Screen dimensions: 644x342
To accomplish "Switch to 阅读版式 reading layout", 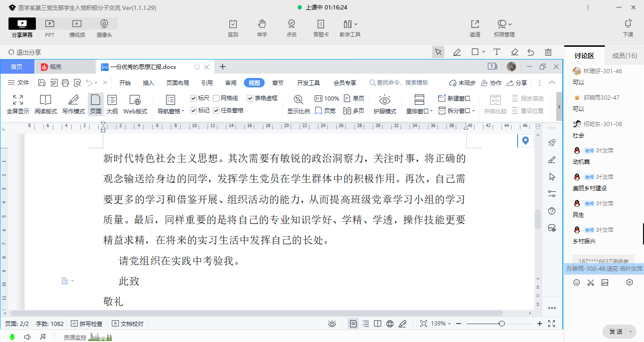I will 45,104.
